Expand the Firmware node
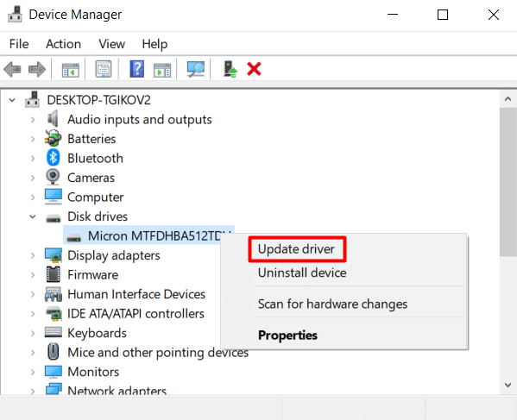 (33, 275)
